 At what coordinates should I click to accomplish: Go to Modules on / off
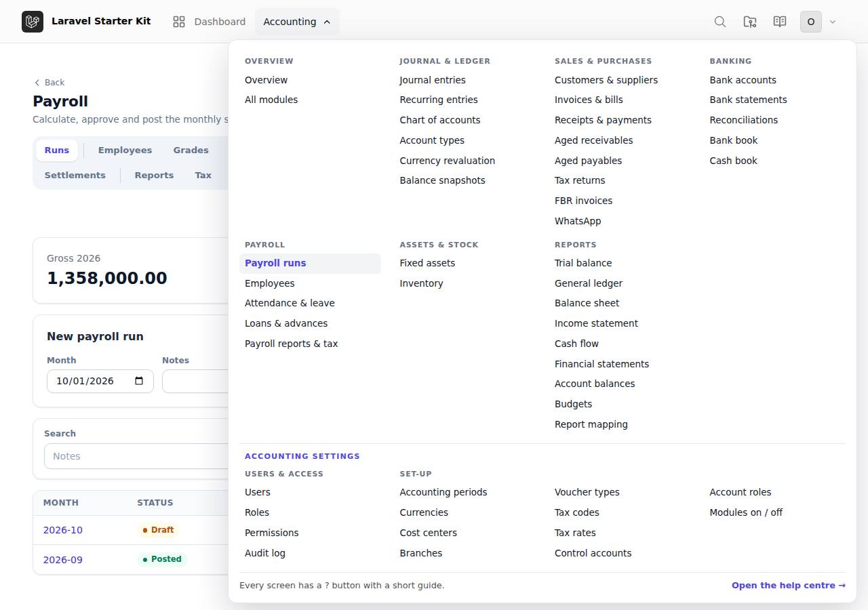tap(746, 512)
